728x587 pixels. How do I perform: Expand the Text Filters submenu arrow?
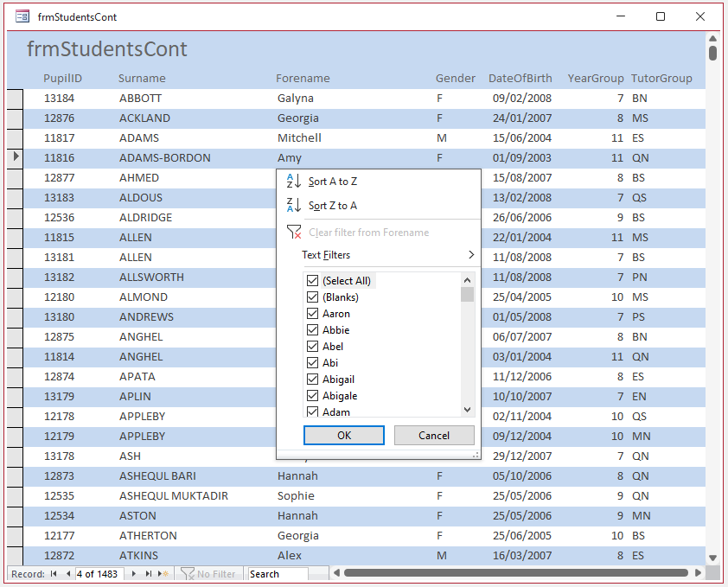471,254
